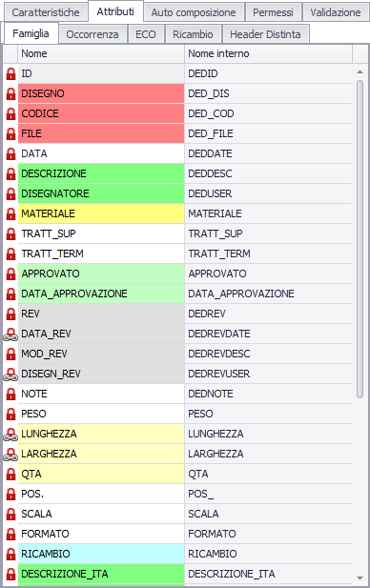370x588 pixels.
Task: Open the Permessi tab
Action: tap(273, 12)
